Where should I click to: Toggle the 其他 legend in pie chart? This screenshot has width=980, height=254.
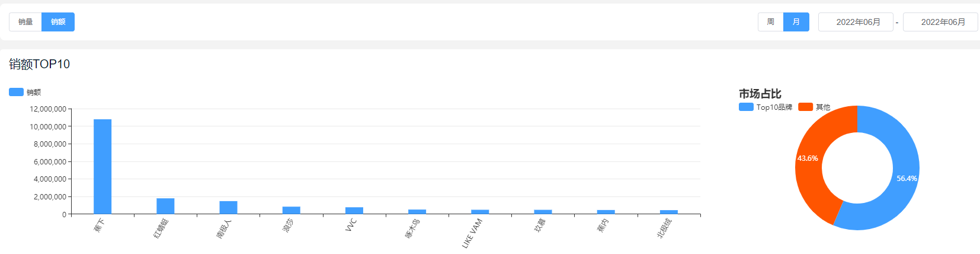[x=805, y=107]
